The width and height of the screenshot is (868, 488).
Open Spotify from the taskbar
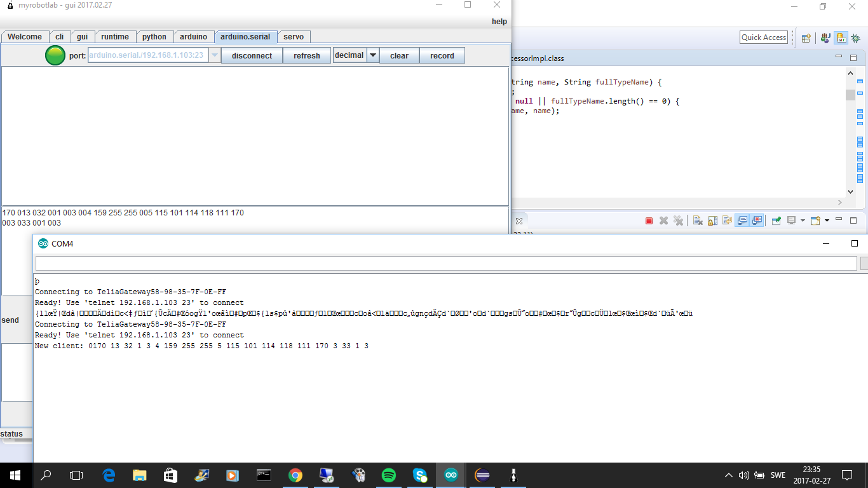click(388, 475)
